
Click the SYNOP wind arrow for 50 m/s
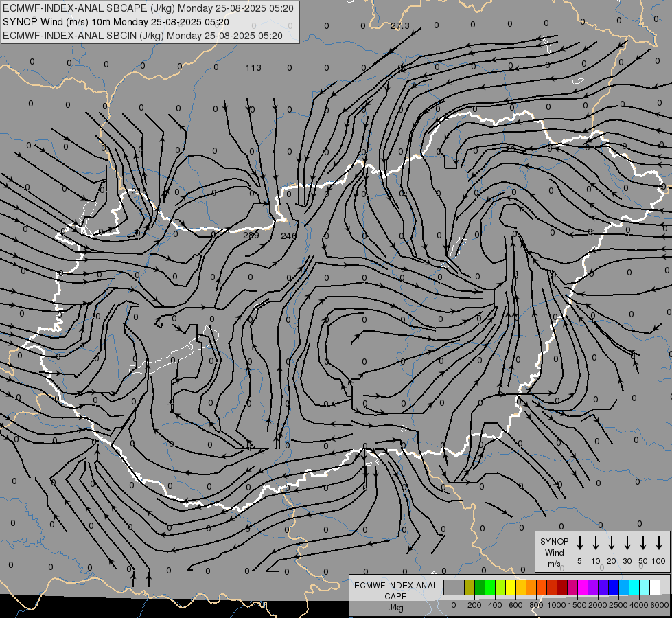point(643,543)
